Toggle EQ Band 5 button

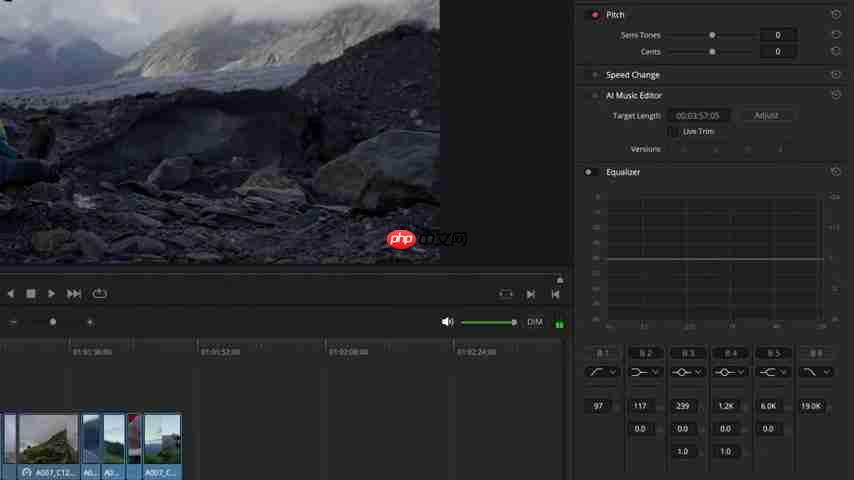click(773, 354)
